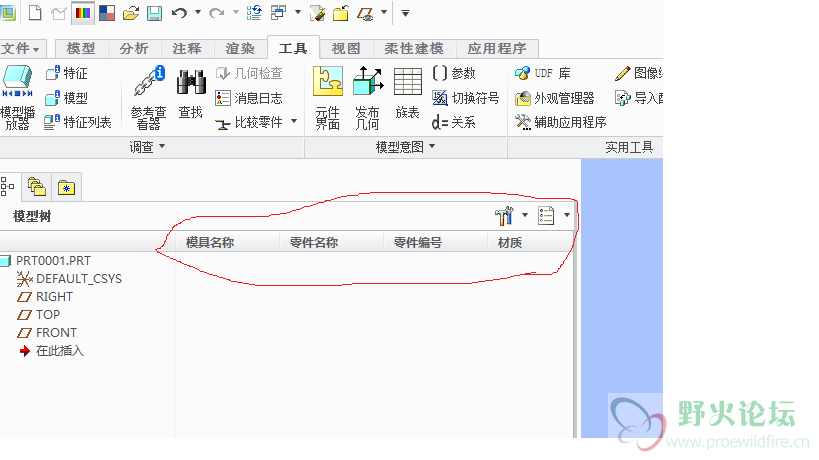Click the model tree settings hammer icon
The image size is (819, 460).
[x=504, y=216]
